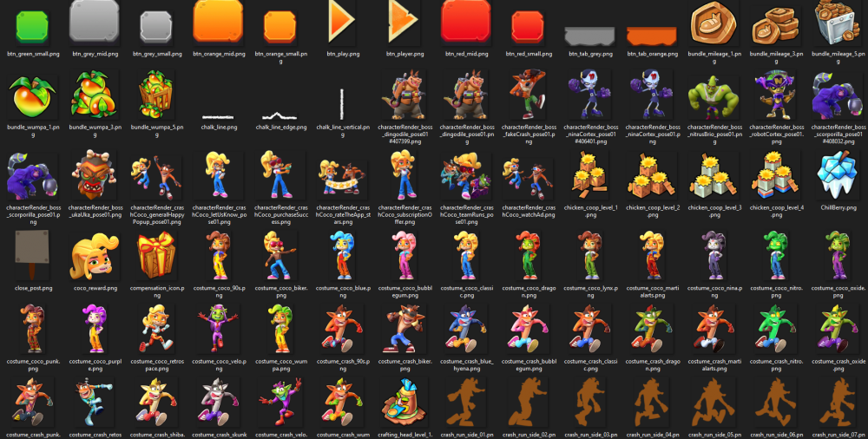
Task: Click the costume_coco_dragon.png thumbnail
Action: pyautogui.click(x=528, y=255)
